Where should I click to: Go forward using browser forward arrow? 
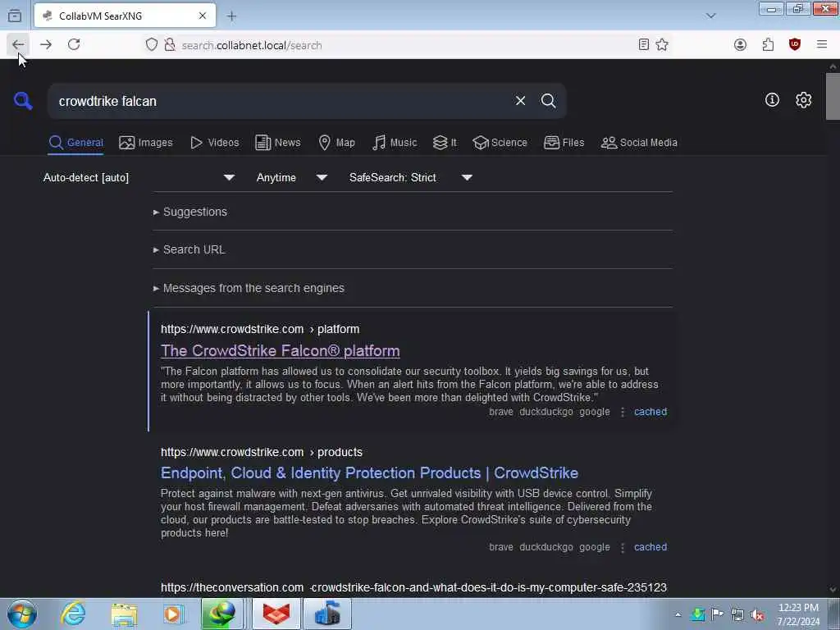(x=46, y=45)
